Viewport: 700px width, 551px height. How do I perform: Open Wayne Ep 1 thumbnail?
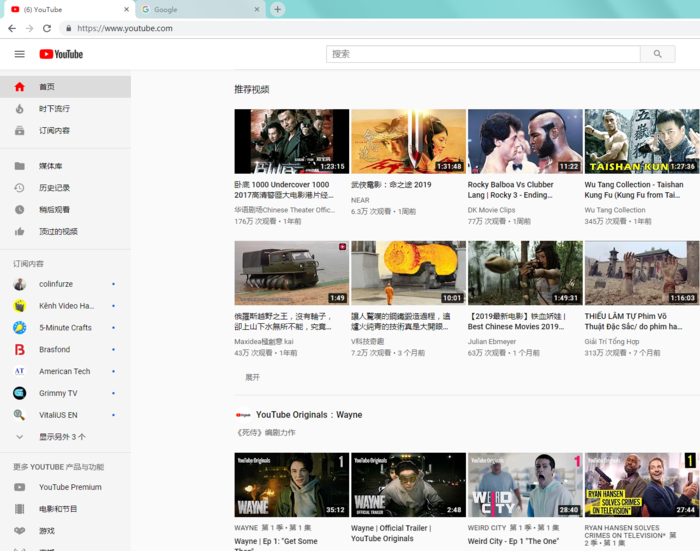(292, 485)
